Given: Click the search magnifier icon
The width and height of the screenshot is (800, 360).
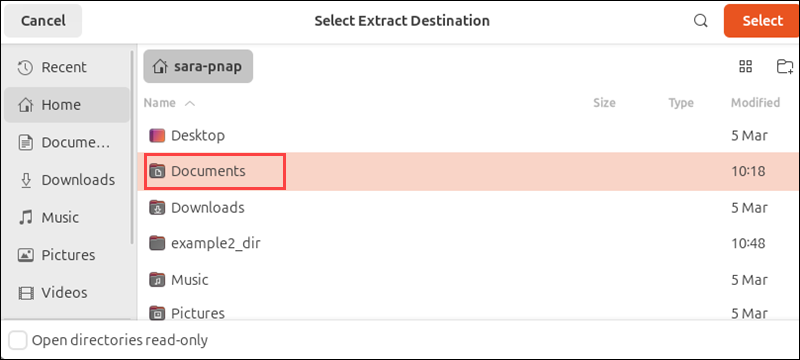Looking at the screenshot, I should coord(701,21).
